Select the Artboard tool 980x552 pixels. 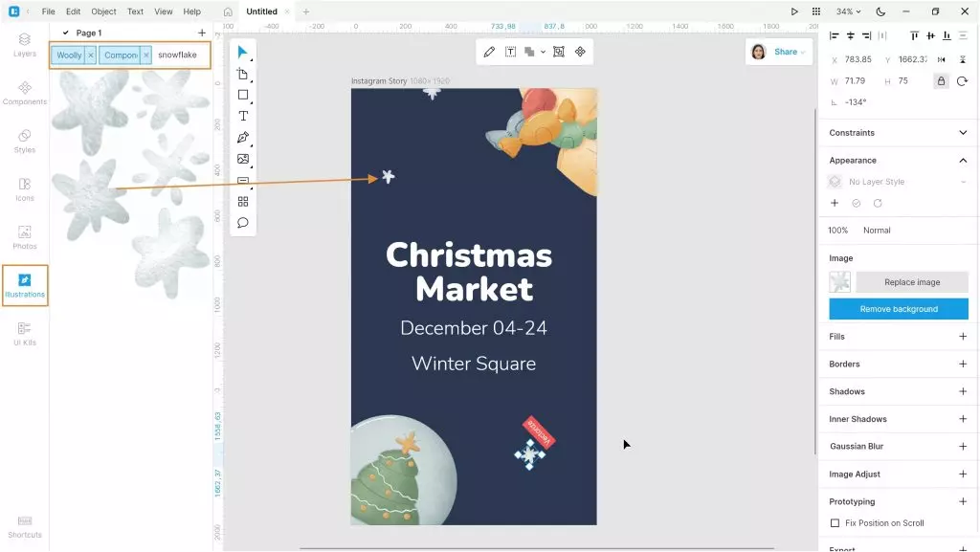coord(242,74)
